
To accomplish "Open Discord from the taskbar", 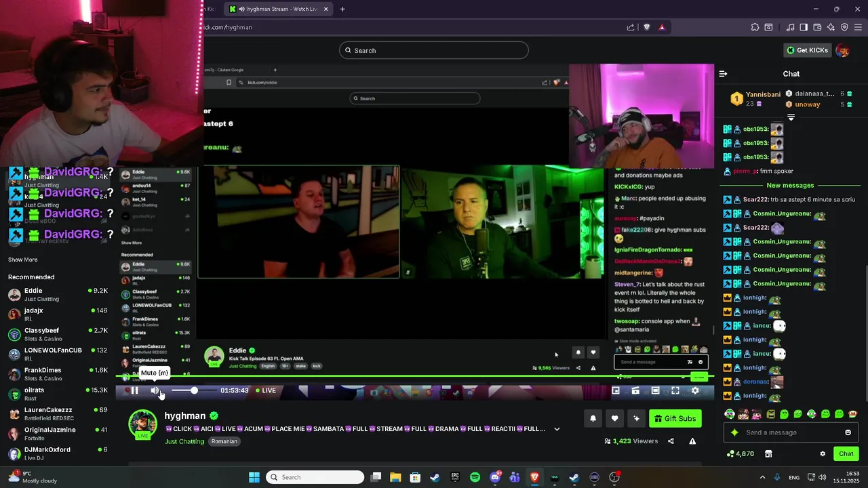I will coord(495,477).
